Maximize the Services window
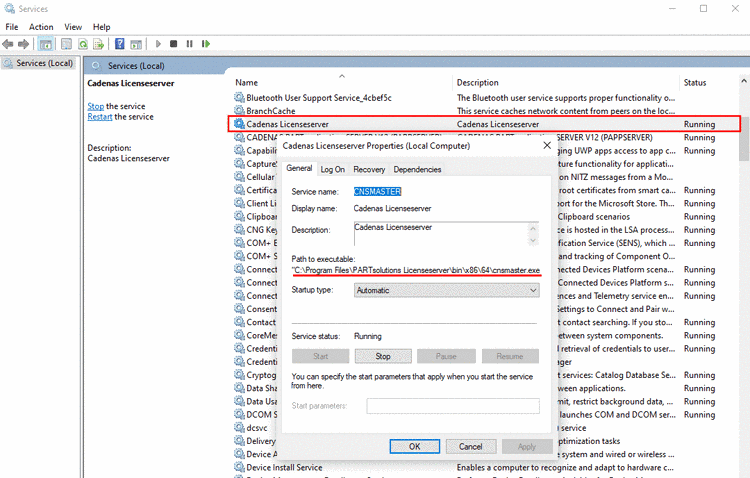This screenshot has width=750, height=478. (703, 9)
